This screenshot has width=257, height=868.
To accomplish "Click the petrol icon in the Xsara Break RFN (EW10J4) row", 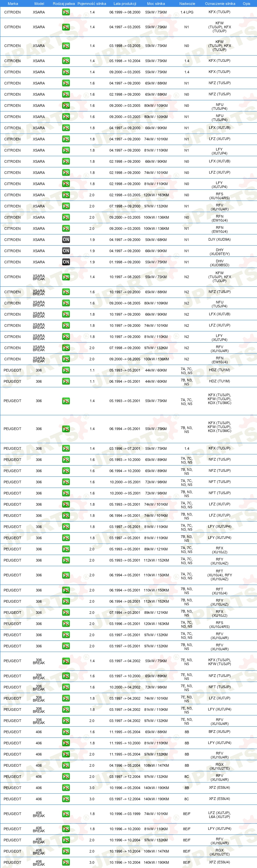I will click(x=66, y=359).
